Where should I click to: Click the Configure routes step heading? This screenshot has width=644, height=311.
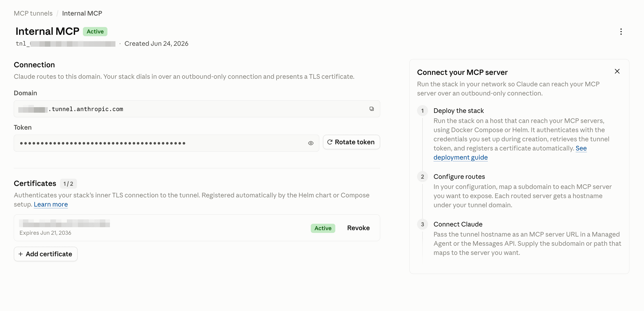point(459,177)
